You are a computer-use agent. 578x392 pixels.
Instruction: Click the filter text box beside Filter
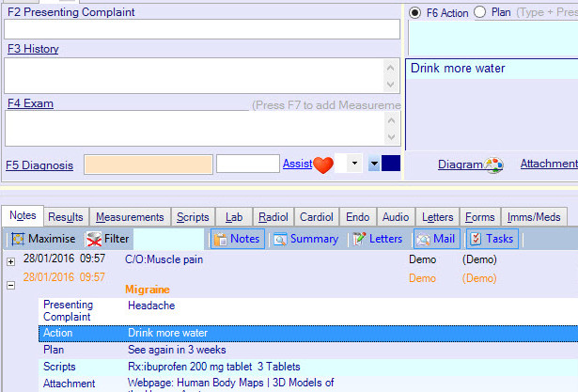pyautogui.click(x=168, y=239)
